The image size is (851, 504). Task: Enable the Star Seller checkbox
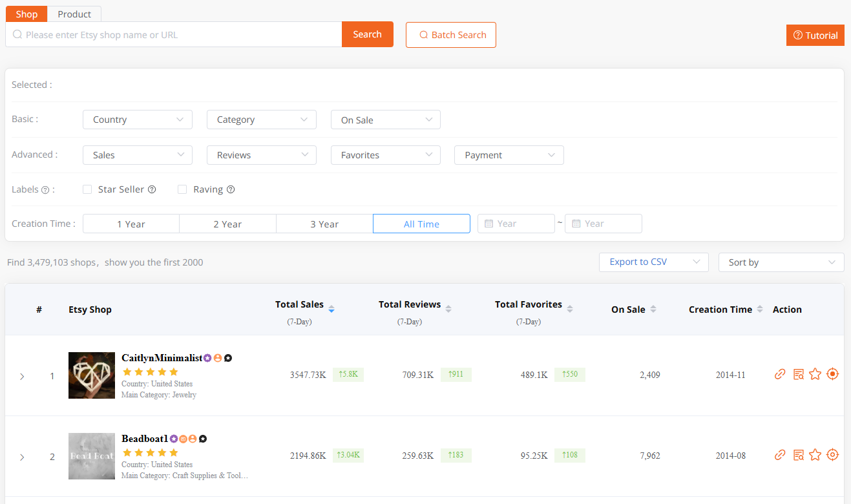coord(87,189)
